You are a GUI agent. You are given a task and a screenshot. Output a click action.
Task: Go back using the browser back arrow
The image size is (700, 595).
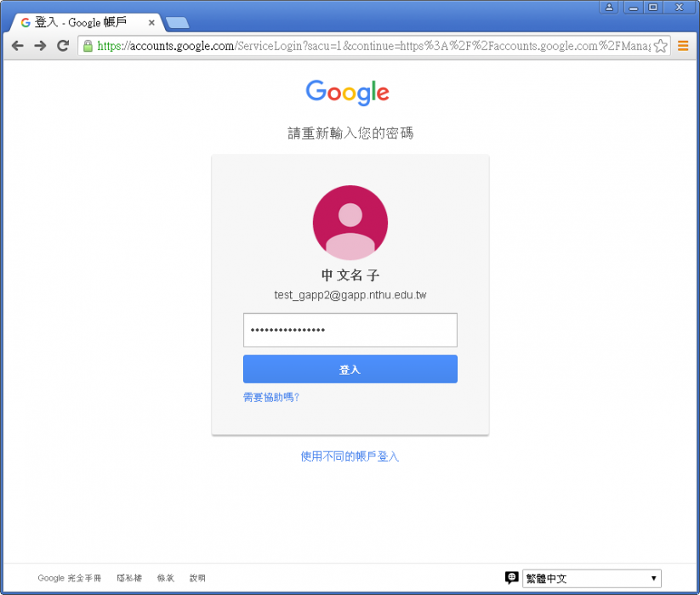coord(17,46)
